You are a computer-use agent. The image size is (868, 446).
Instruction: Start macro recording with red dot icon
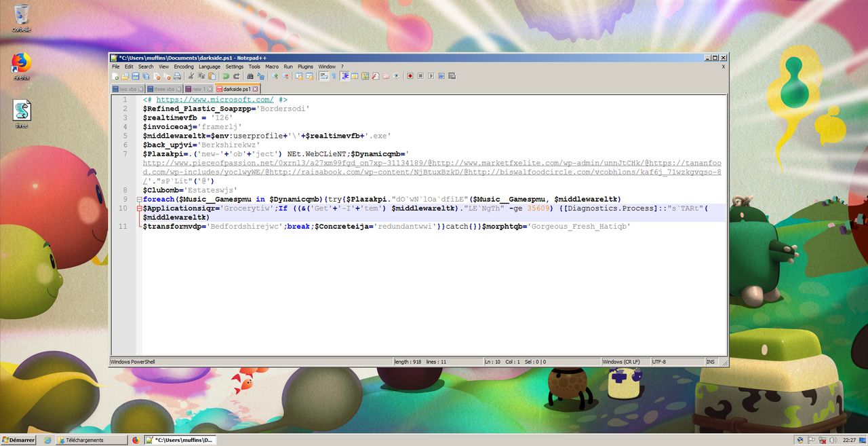410,76
